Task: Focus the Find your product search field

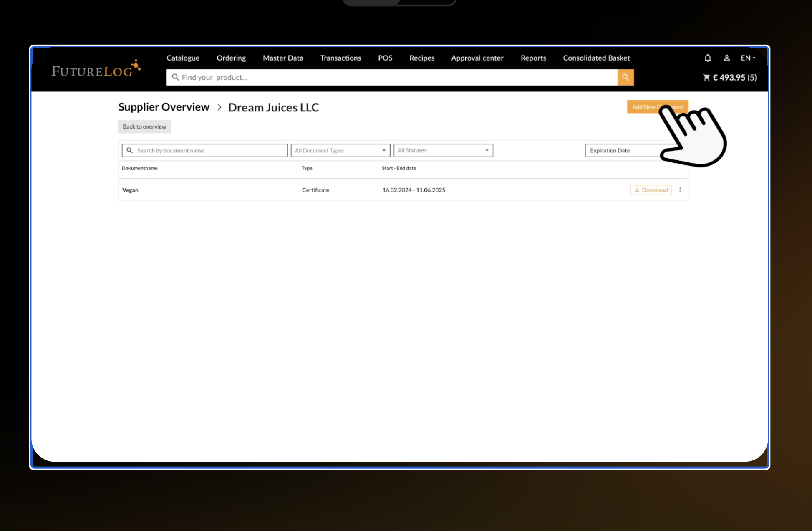Action: (392, 77)
